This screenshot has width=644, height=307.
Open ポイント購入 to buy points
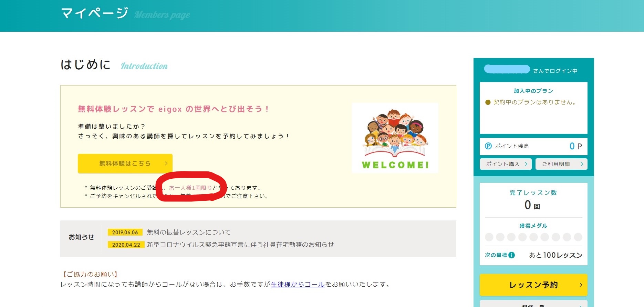pyautogui.click(x=505, y=164)
